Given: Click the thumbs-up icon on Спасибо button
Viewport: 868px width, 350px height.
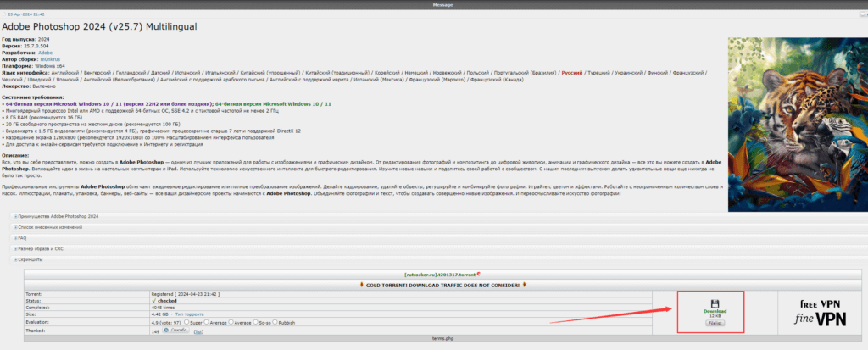Looking at the screenshot, I should (x=166, y=330).
